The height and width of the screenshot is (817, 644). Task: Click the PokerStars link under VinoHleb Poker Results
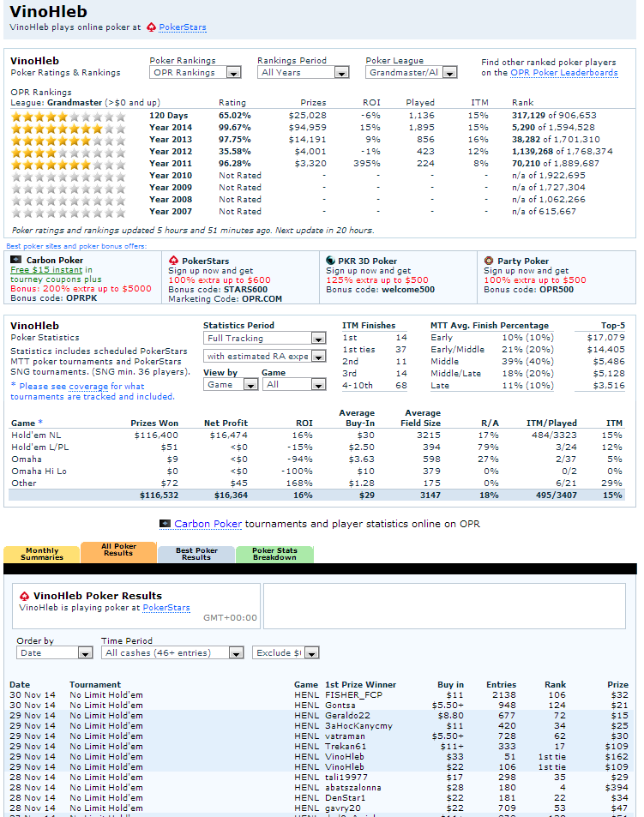(x=166, y=608)
